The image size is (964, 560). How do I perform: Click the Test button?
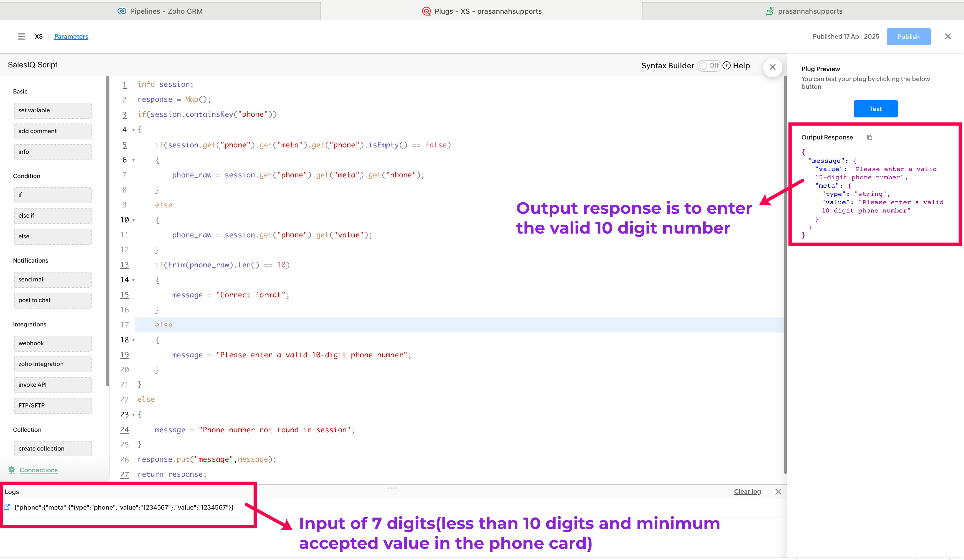tap(875, 109)
